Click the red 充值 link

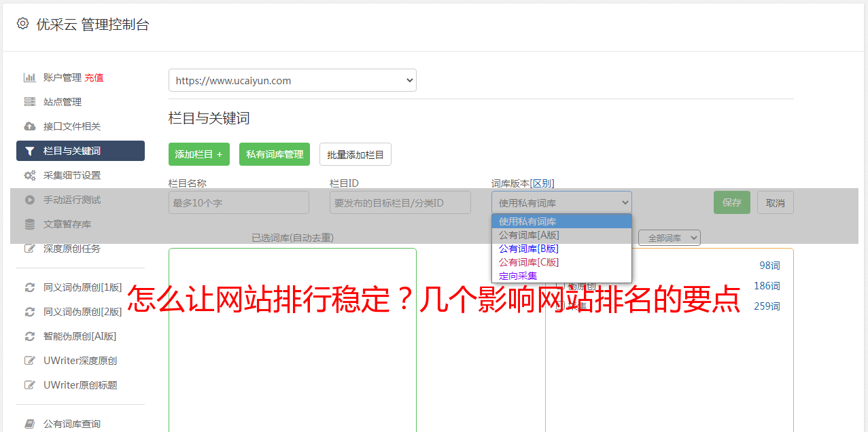94,77
